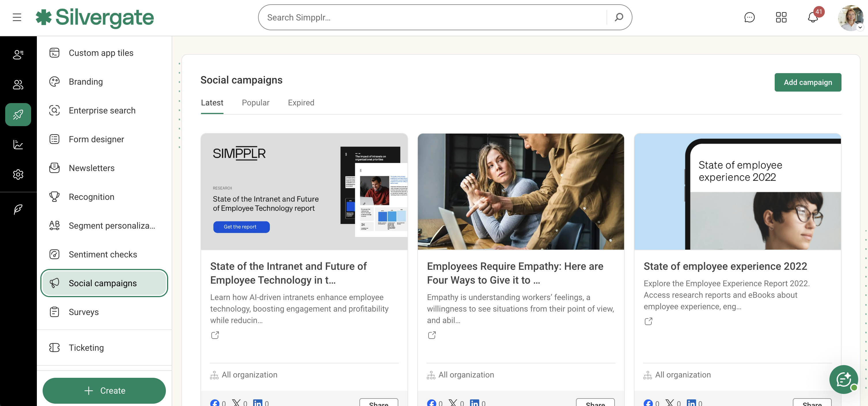
Task: Open the AI assistant chat bubble
Action: tap(844, 380)
